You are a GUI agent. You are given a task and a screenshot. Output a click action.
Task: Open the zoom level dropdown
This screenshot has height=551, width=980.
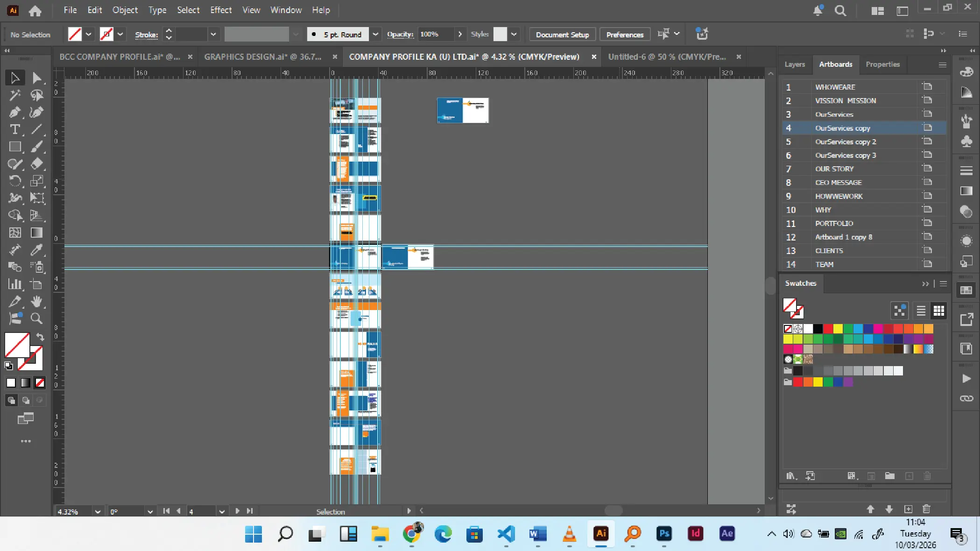[x=98, y=512]
